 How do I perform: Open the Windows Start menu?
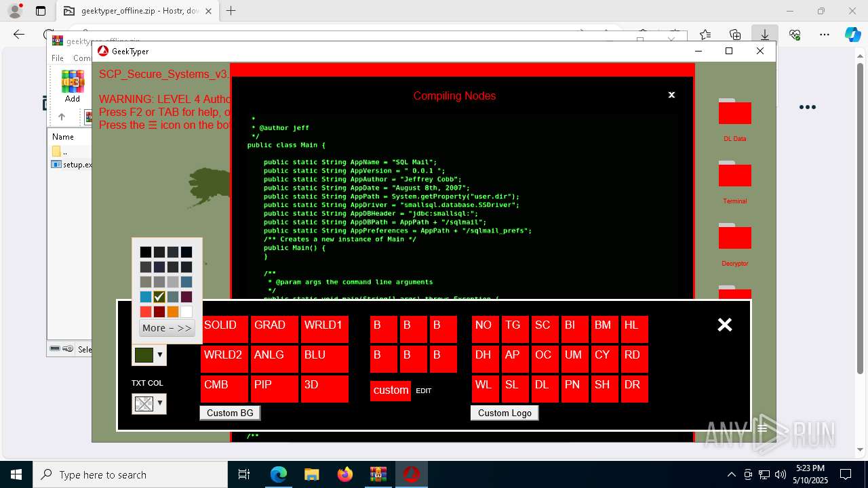(x=16, y=474)
